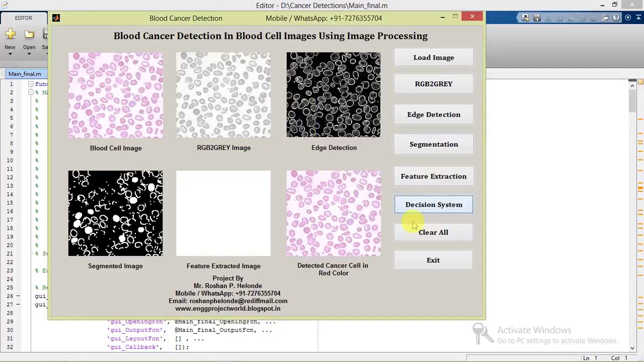Click the 'Blood Cell Image' label
The height and width of the screenshot is (362, 644).
pyautogui.click(x=116, y=148)
